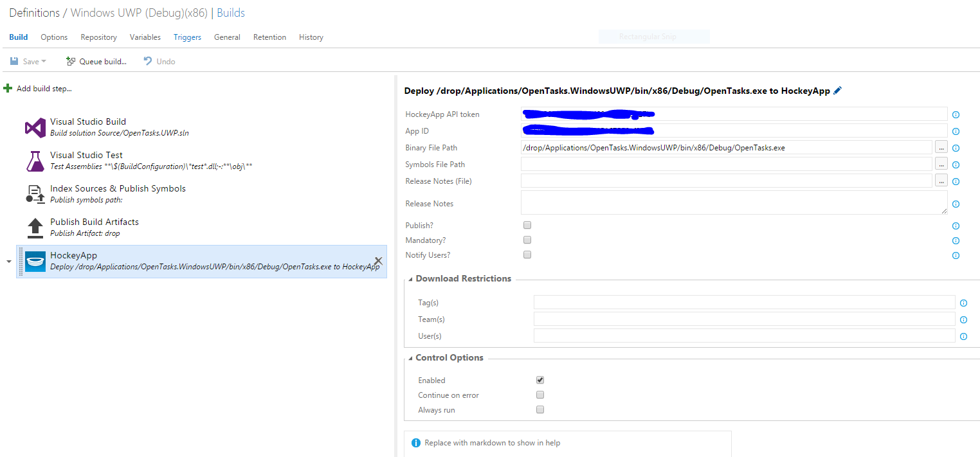Screen dimensions: 980x457
Task: Click the green plus Add build step icon
Action: pos(8,88)
